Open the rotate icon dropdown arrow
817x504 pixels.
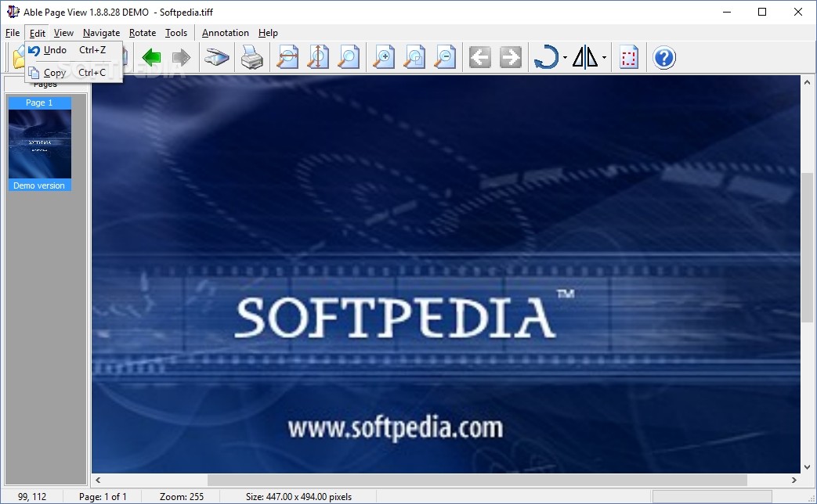[565, 58]
